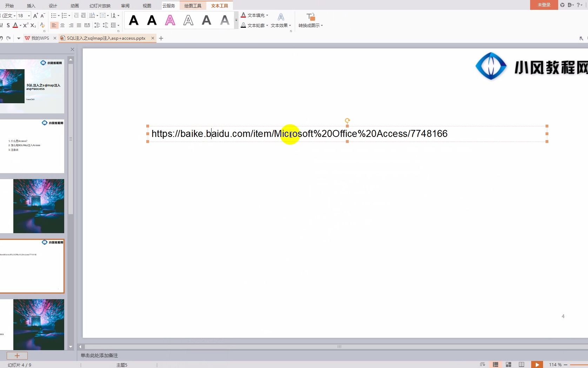The image size is (588, 368).
Task: Increase font size with A+ icon
Action: (35, 15)
